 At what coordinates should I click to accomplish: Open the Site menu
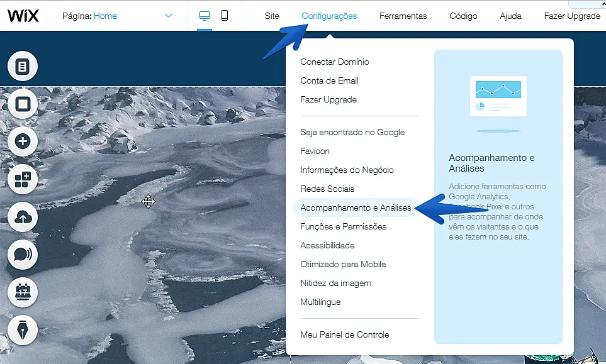272,16
